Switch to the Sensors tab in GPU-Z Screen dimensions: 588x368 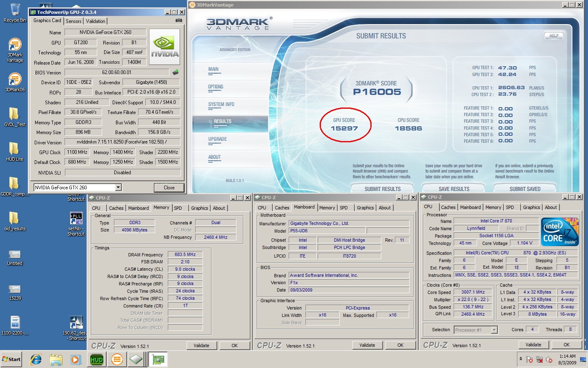[73, 21]
